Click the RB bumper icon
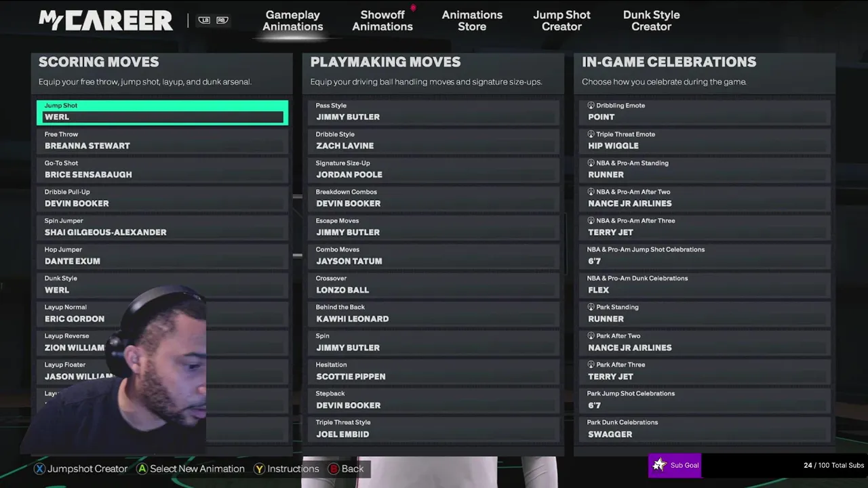 [222, 20]
